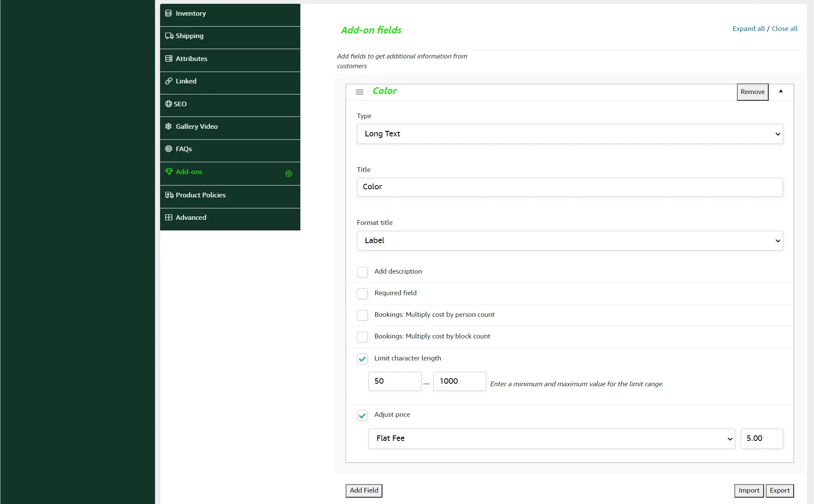Switch to the Advanced tab
Image resolution: width=814 pixels, height=504 pixels.
pyautogui.click(x=230, y=219)
